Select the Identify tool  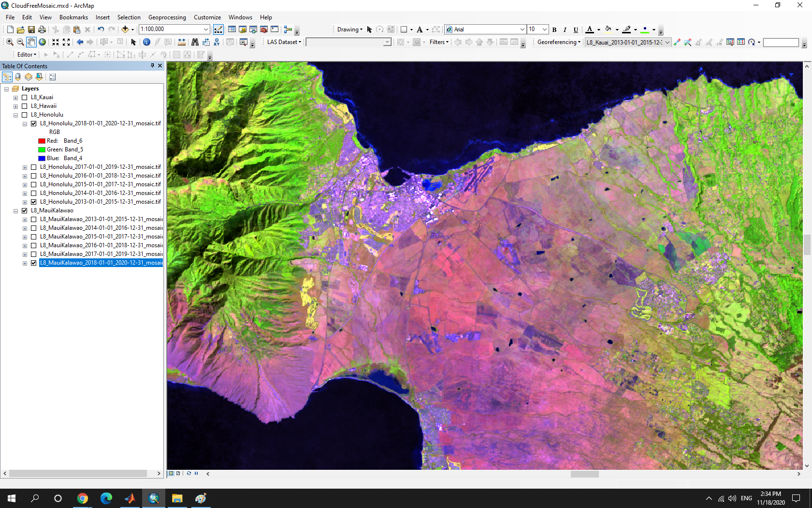point(146,42)
